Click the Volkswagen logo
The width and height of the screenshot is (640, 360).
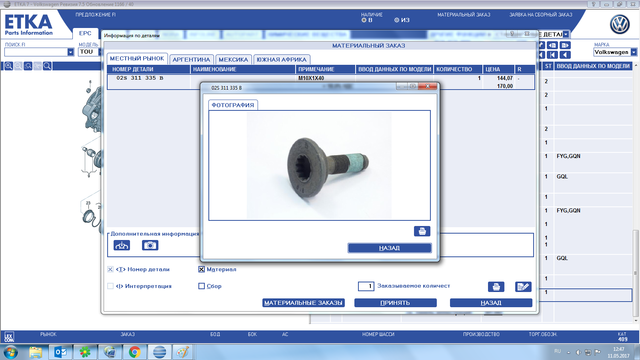(619, 24)
